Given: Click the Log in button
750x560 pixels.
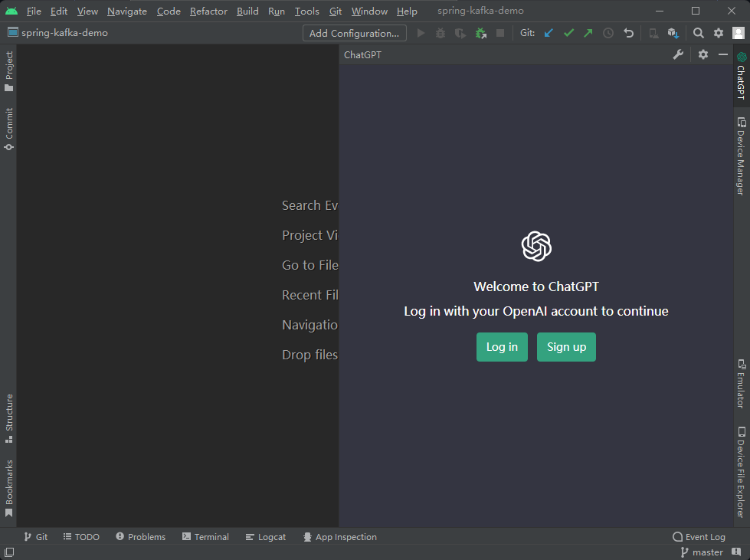Looking at the screenshot, I should [502, 347].
